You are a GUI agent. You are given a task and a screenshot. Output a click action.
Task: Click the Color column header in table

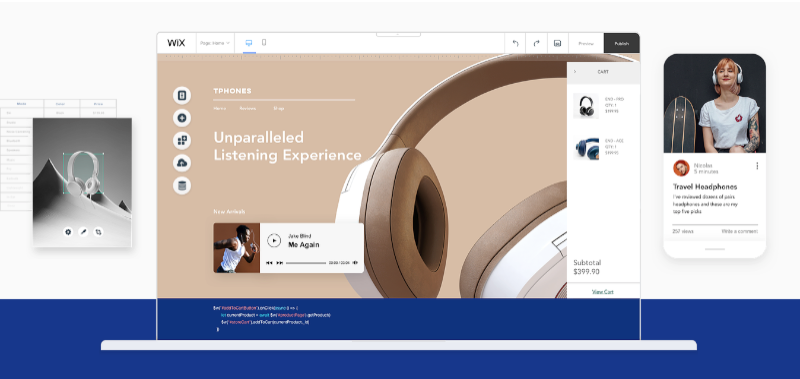[61, 104]
